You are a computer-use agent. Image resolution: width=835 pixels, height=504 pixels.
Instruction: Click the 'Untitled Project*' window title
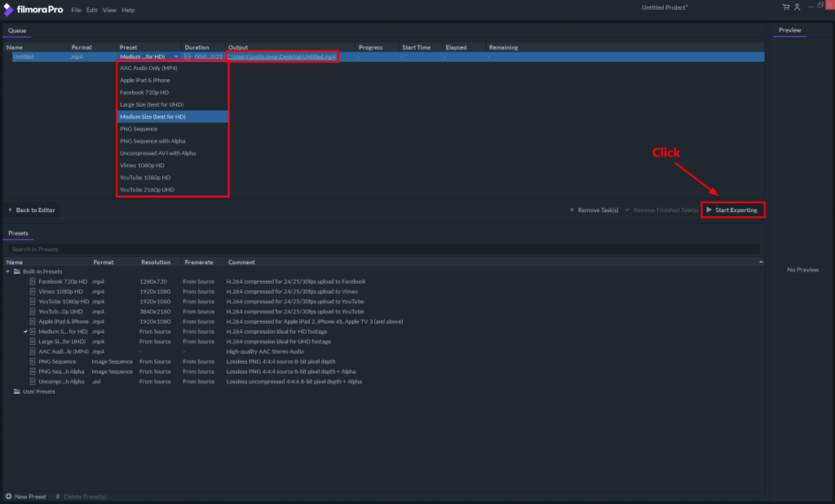[x=665, y=7]
